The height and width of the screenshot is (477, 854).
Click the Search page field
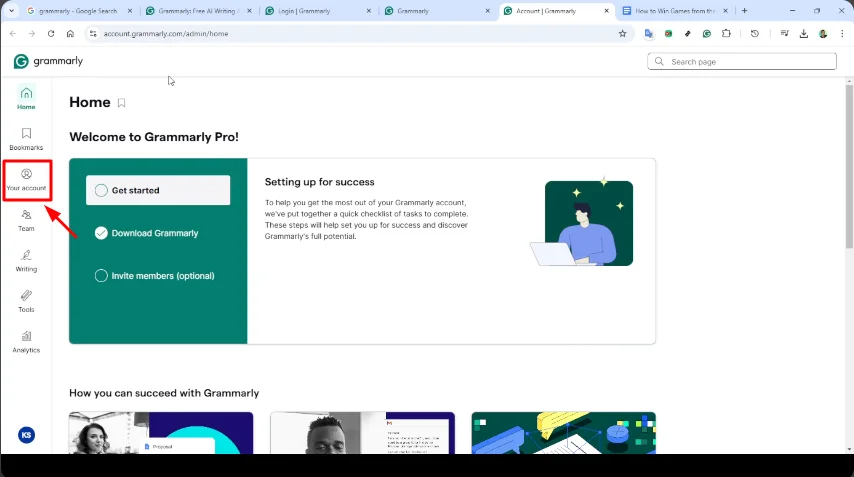pyautogui.click(x=742, y=62)
